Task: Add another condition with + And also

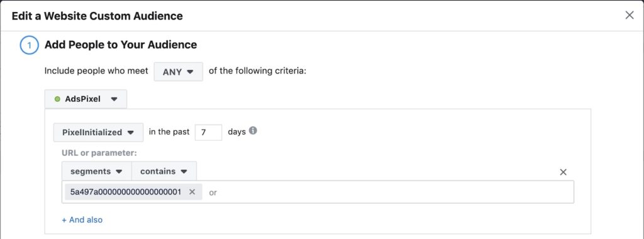Action: coord(82,220)
